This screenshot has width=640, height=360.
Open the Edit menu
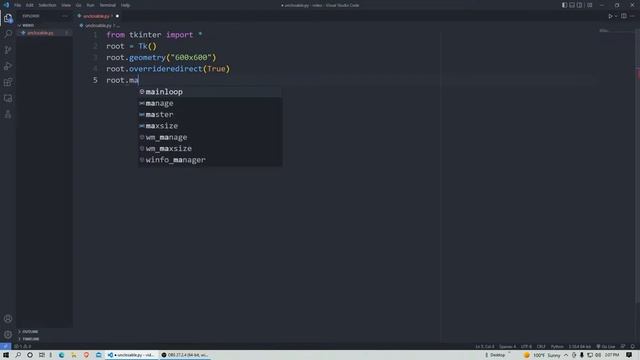(29, 5)
